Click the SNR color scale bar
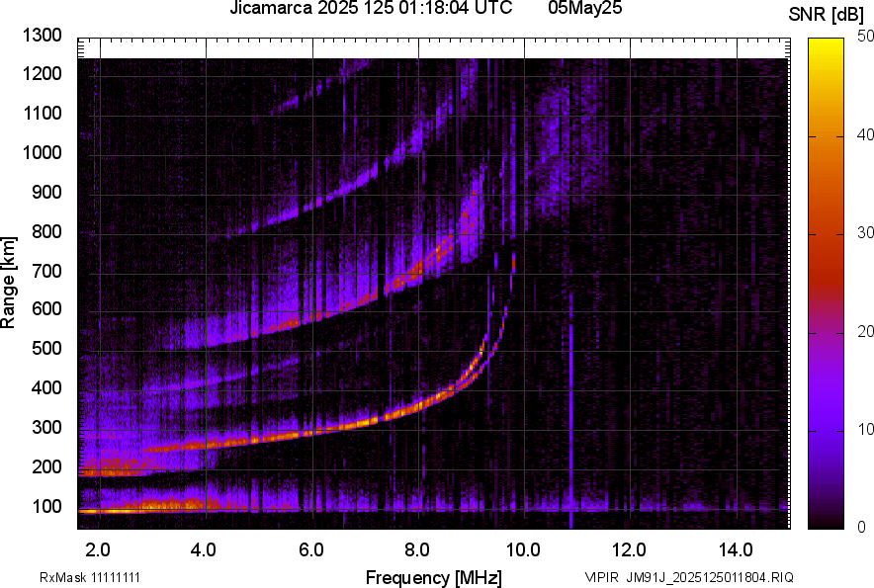The image size is (874, 588). coord(827,284)
